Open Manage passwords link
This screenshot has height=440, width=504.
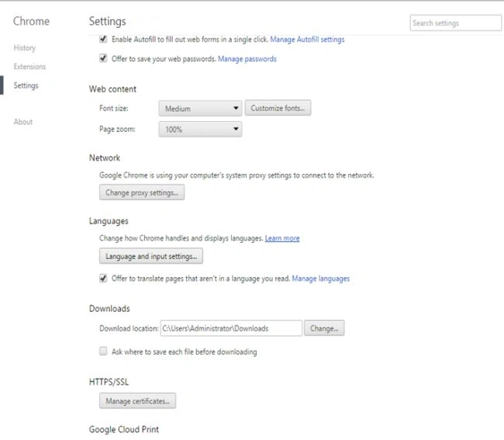click(247, 59)
